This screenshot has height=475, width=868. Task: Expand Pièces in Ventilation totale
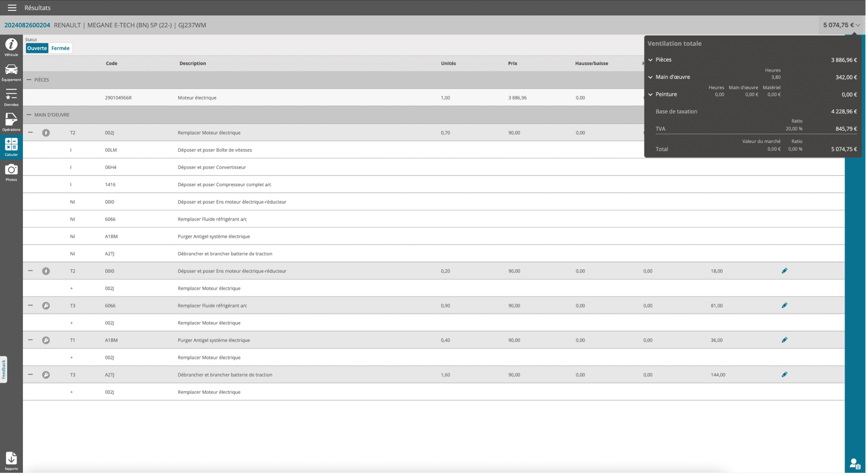650,60
